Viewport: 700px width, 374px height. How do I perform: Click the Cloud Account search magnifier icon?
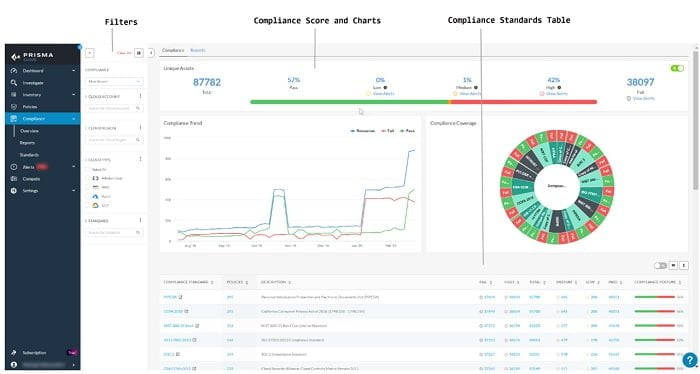pyautogui.click(x=138, y=108)
